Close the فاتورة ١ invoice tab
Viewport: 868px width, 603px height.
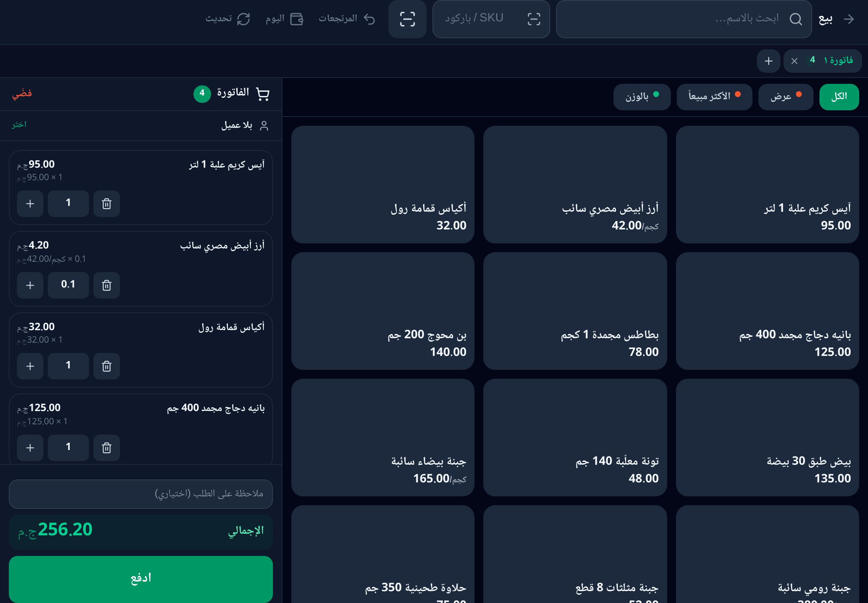(794, 61)
